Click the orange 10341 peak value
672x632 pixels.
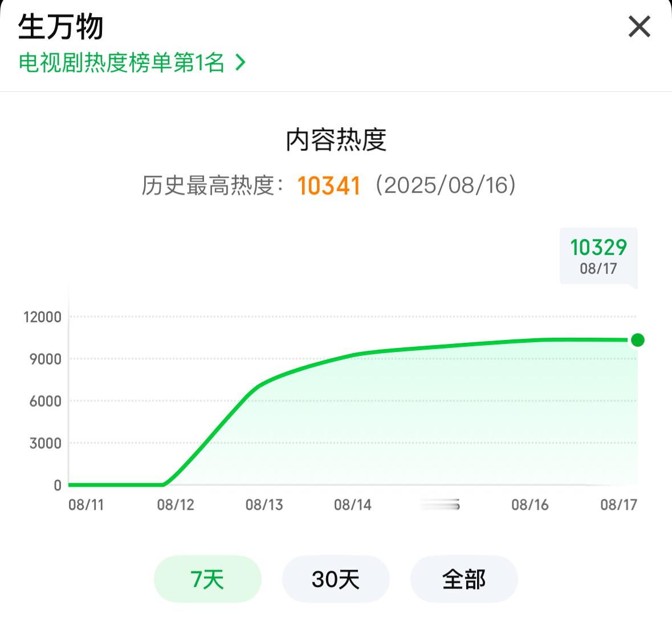(329, 186)
